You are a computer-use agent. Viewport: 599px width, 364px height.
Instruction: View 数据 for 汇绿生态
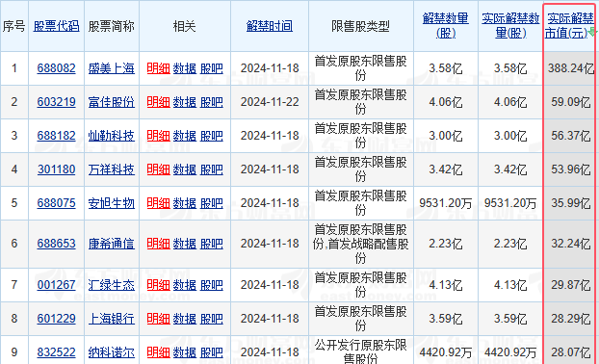(x=185, y=284)
